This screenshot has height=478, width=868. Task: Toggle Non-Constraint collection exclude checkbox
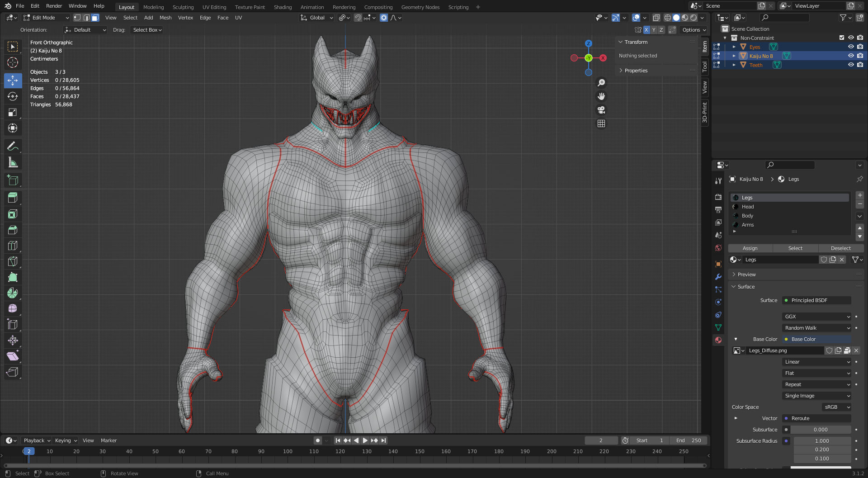(842, 38)
